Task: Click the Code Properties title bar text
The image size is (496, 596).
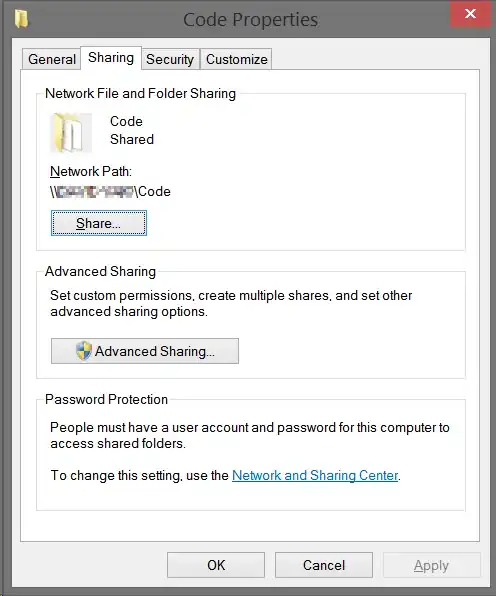Action: pos(250,20)
